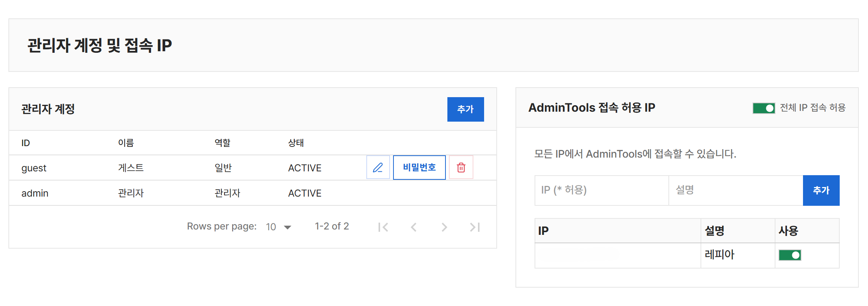Select the admin ID cell
The width and height of the screenshot is (868, 306).
coord(35,193)
